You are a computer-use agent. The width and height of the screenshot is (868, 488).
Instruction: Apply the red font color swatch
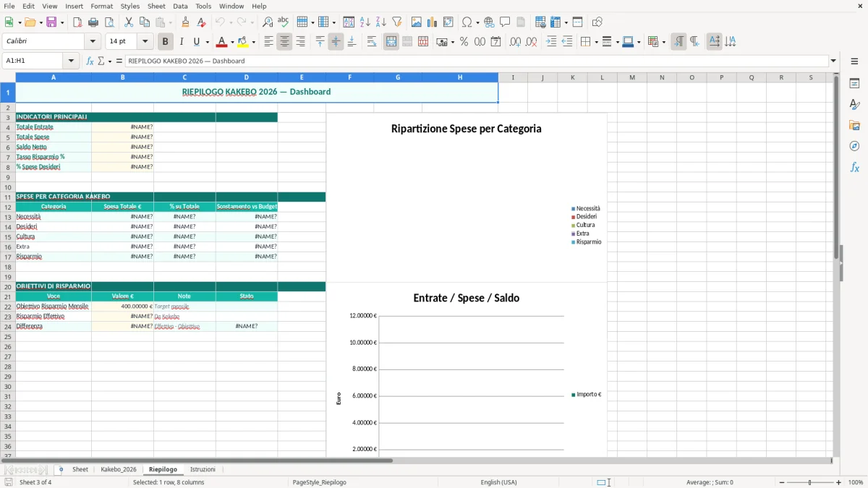coord(222,42)
